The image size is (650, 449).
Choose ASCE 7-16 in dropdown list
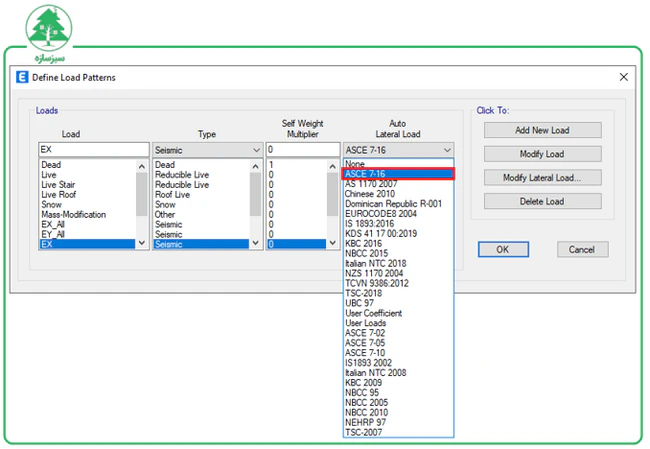pos(398,174)
